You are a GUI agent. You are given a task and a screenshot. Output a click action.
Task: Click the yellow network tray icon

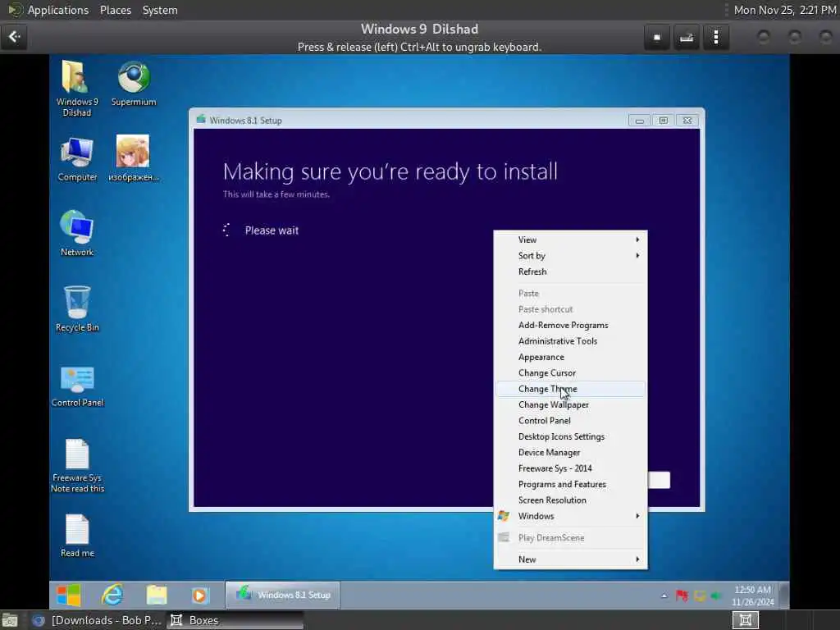point(699,596)
